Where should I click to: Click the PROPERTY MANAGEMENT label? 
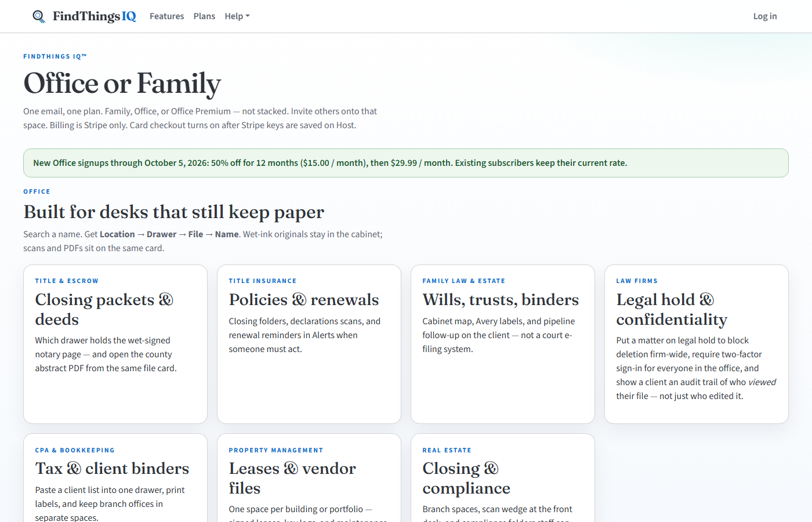[276, 450]
